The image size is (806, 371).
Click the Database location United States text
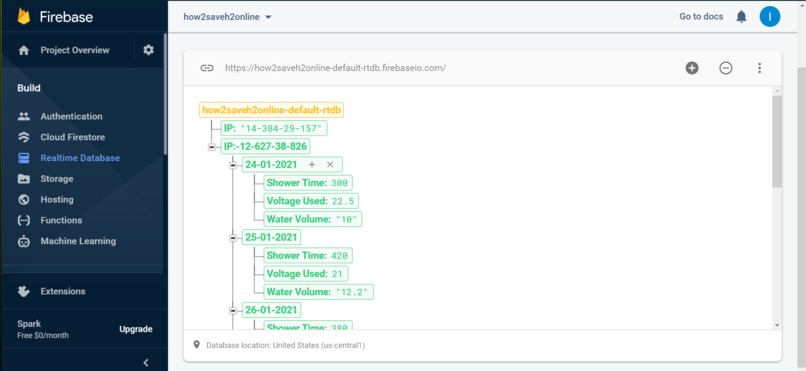click(x=285, y=345)
